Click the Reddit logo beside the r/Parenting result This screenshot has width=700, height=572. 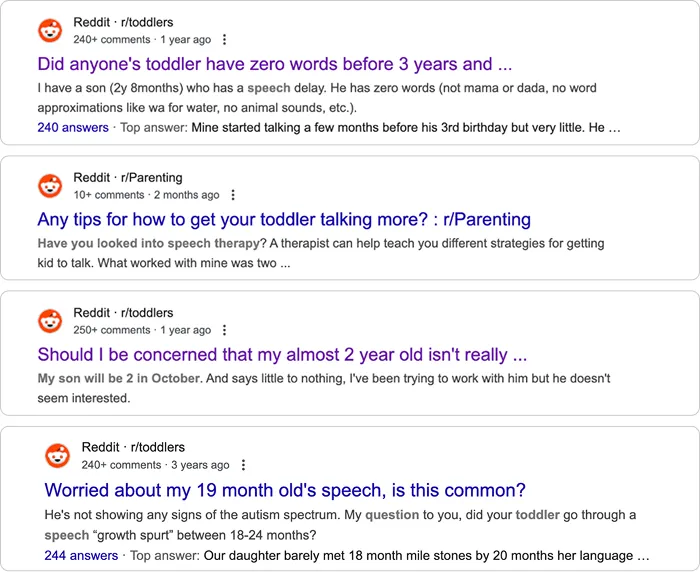click(50, 186)
